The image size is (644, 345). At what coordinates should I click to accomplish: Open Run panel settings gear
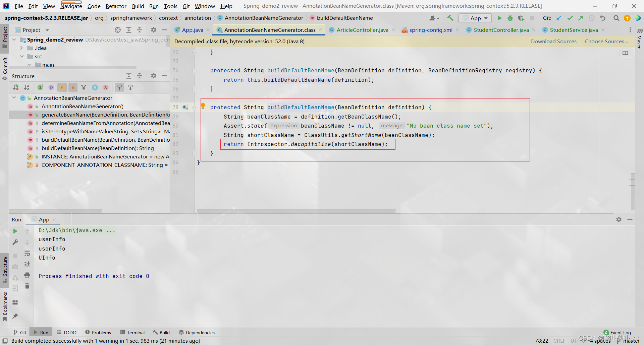pos(619,219)
